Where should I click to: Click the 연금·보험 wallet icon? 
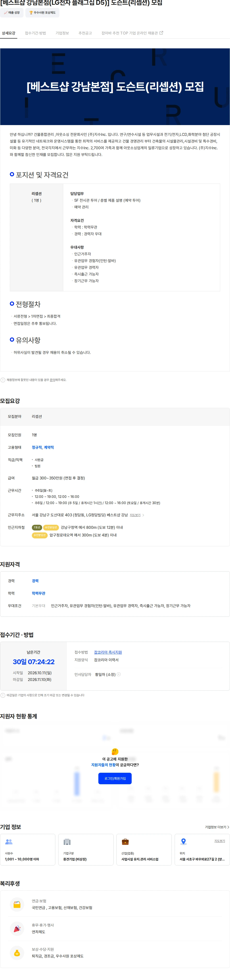tap(17, 905)
